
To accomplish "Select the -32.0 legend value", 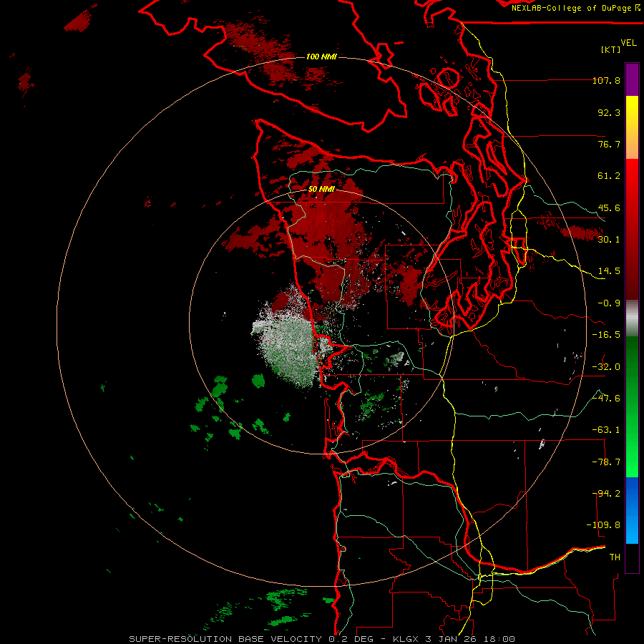I will [606, 367].
